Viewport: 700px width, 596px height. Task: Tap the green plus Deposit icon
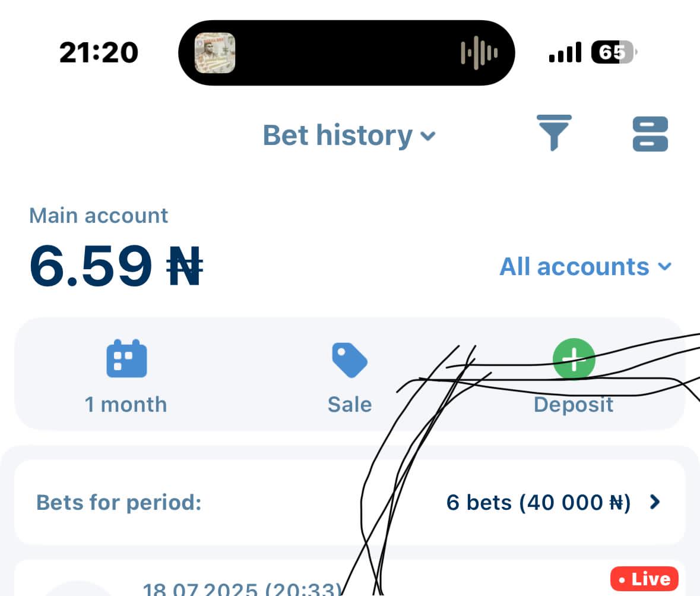click(x=574, y=360)
